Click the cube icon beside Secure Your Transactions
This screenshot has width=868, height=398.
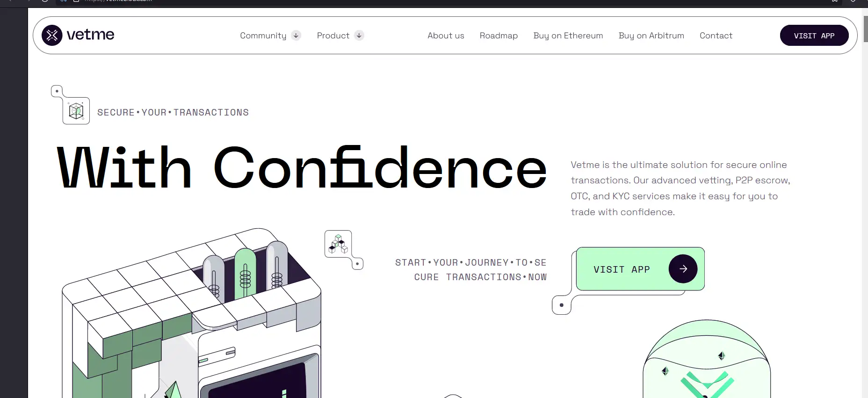(76, 111)
